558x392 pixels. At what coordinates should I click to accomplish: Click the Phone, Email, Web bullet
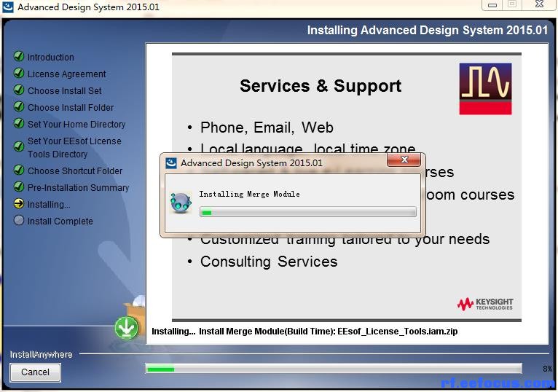coord(267,128)
